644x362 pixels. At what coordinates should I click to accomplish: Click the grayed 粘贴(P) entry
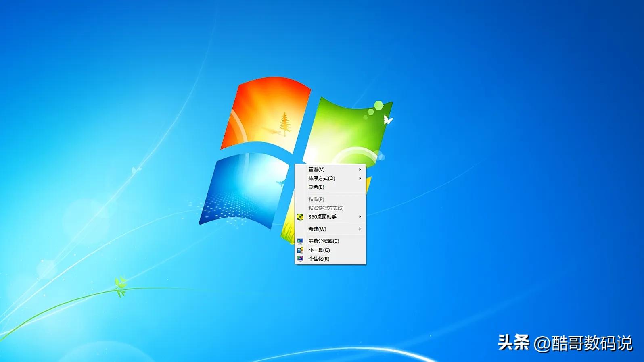point(330,199)
